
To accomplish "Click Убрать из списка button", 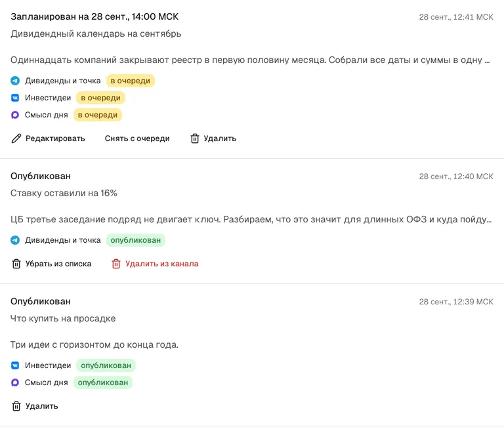I will [x=58, y=264].
